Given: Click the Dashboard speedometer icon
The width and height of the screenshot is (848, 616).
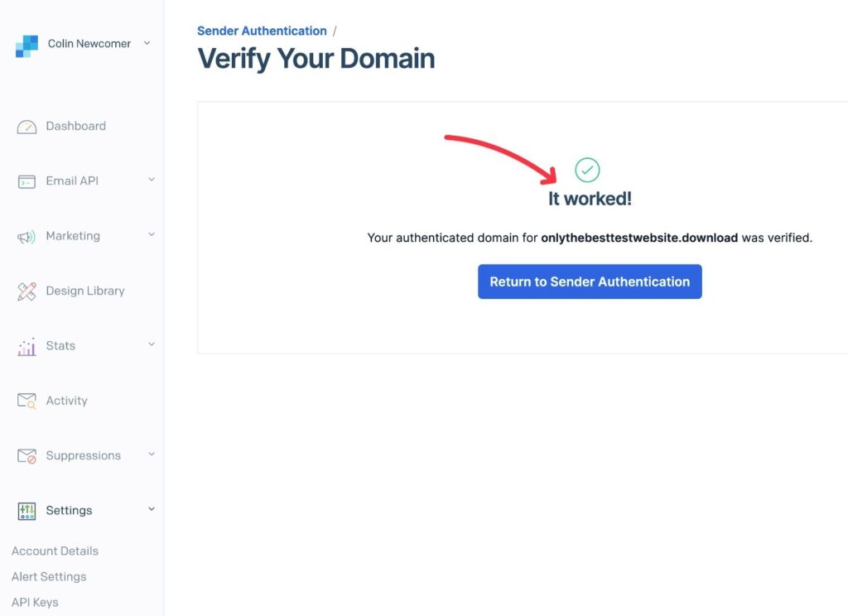Looking at the screenshot, I should click(26, 126).
